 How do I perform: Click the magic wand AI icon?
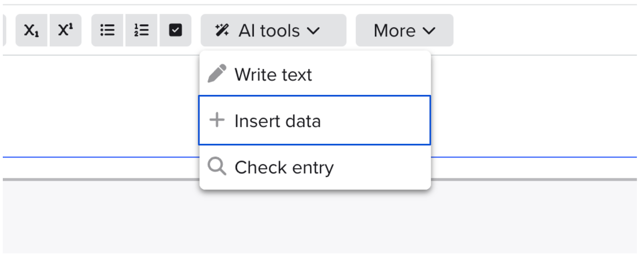[222, 30]
